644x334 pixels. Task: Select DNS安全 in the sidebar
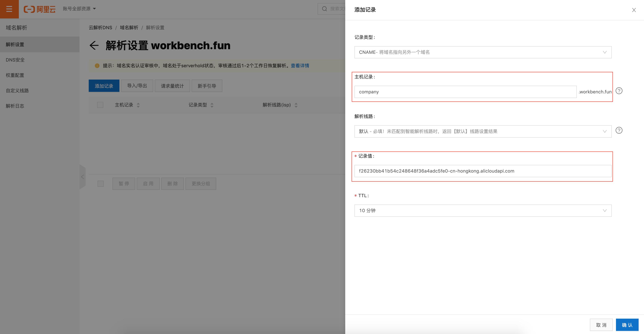point(15,60)
